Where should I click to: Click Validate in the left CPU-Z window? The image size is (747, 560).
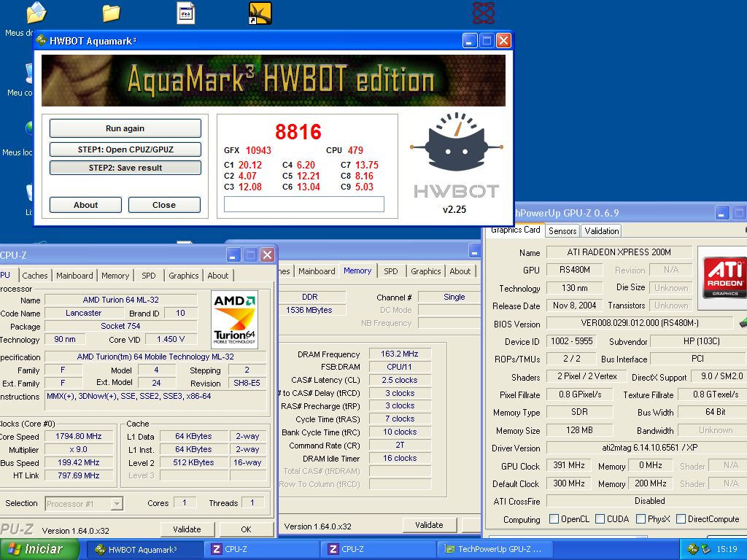[187, 529]
